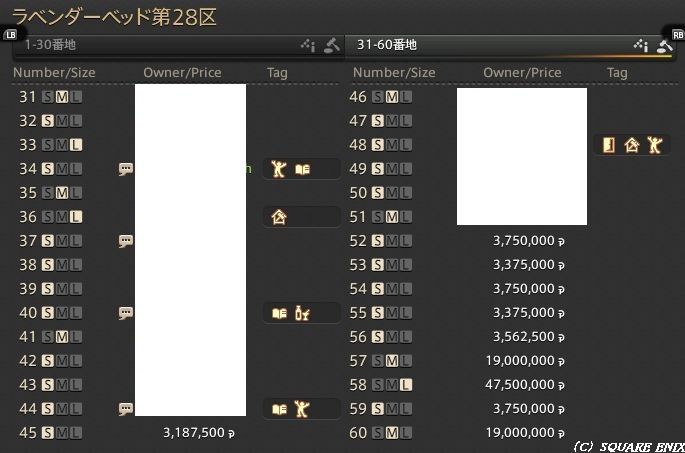Image resolution: width=685 pixels, height=453 pixels.
Task: Open the comment bubble for plot 34
Action: (x=126, y=169)
